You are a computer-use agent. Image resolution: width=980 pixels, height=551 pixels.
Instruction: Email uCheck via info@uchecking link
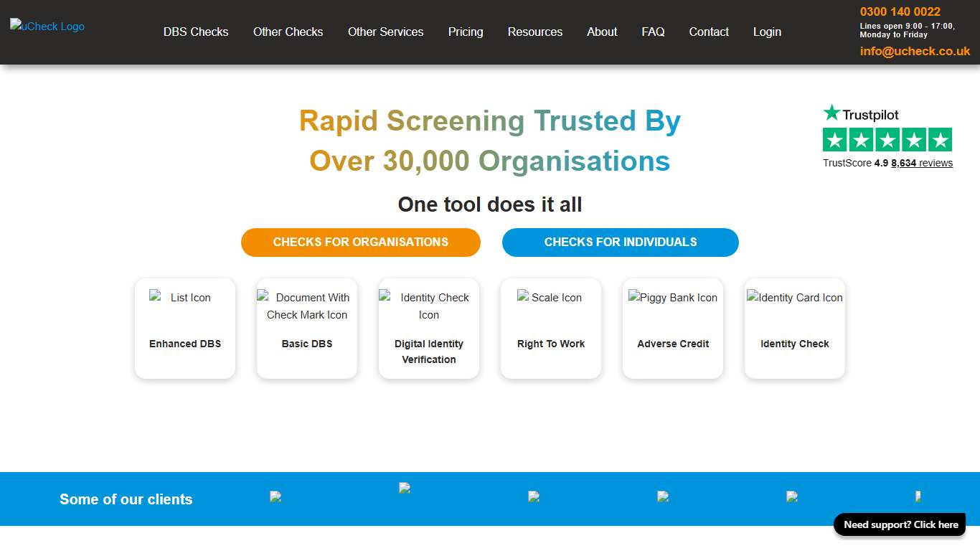point(915,51)
